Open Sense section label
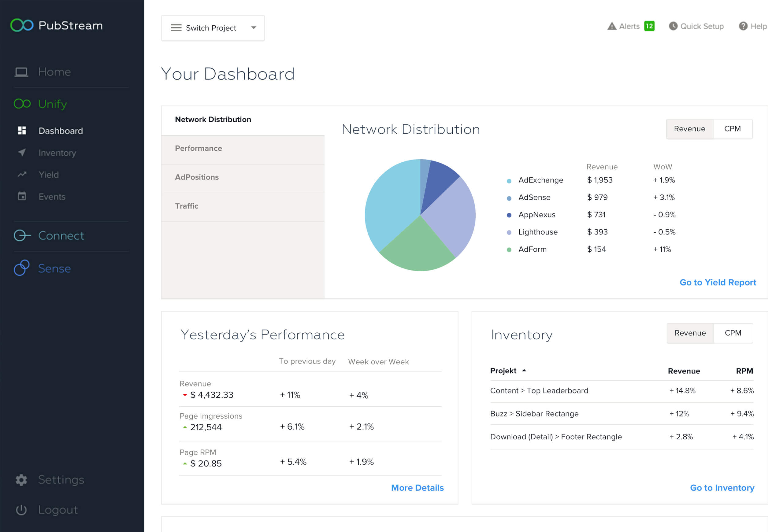 tap(54, 268)
